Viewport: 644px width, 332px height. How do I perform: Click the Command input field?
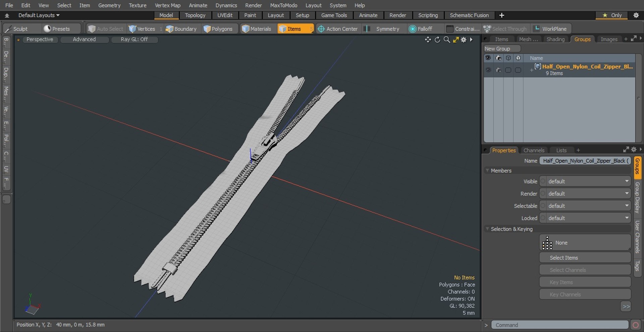click(x=559, y=325)
